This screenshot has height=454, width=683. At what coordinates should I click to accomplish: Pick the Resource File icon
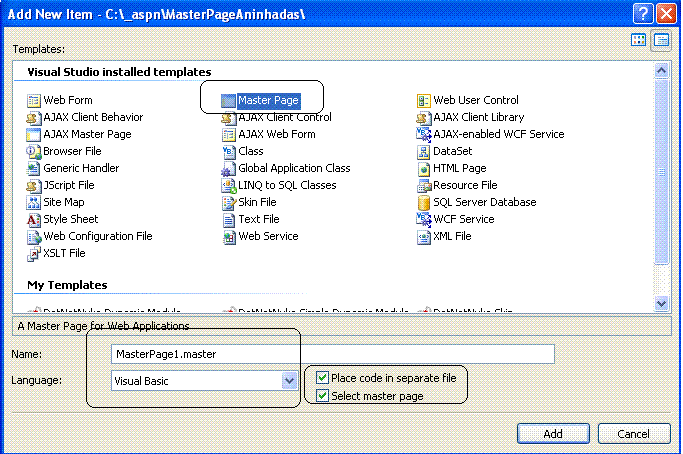[x=423, y=186]
